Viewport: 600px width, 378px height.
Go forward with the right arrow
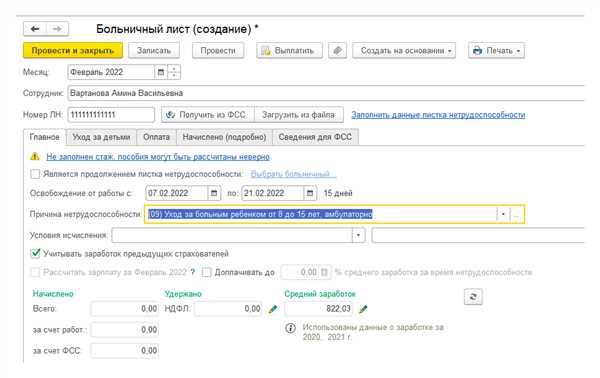coord(57,29)
